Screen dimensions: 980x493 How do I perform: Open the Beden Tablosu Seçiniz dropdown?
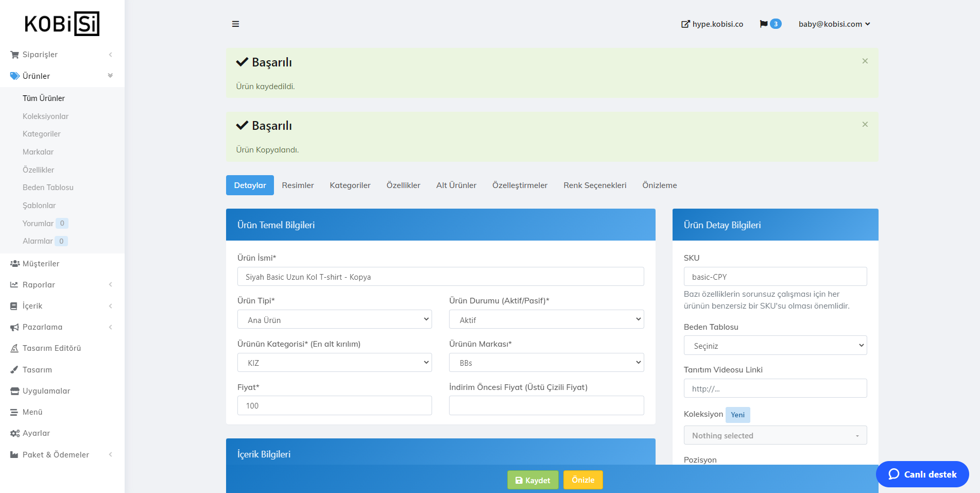tap(775, 346)
